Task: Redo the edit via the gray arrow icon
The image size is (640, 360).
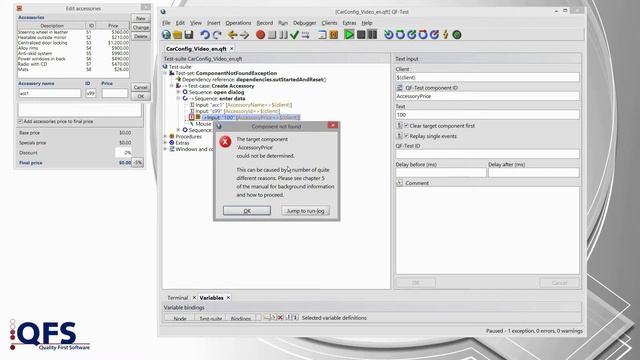Action: [x=217, y=35]
